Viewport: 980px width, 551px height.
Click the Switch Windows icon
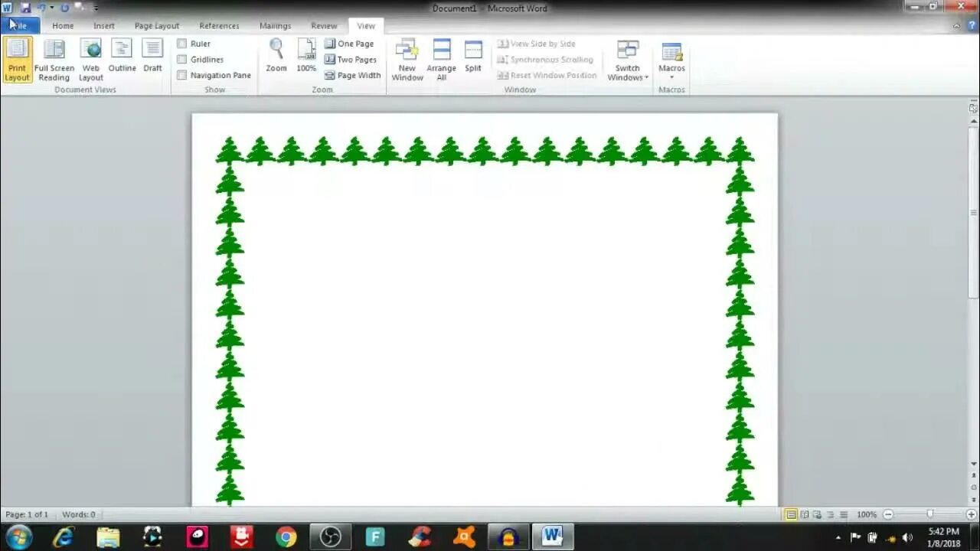[628, 51]
